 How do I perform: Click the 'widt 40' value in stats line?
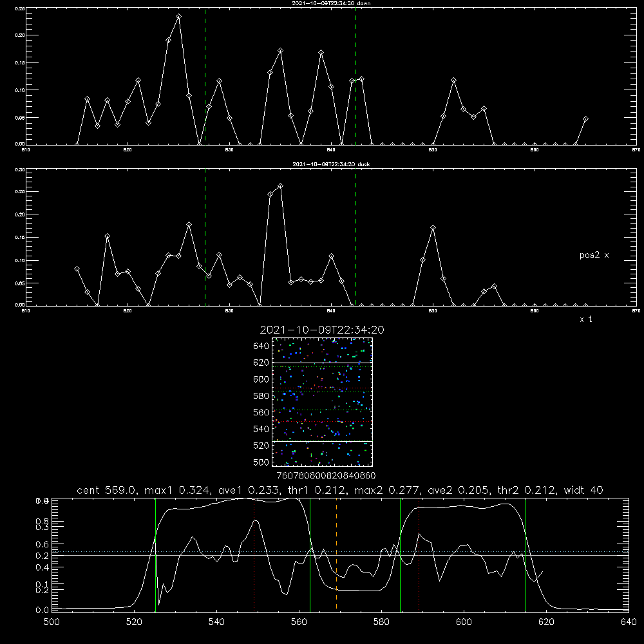tap(583, 490)
